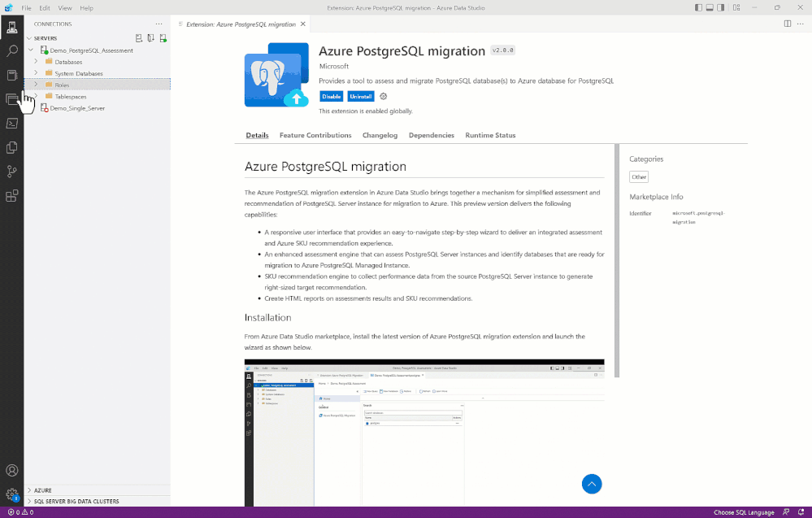This screenshot has height=518, width=812.
Task: Expand the Tablespaces folder
Action: tap(36, 96)
